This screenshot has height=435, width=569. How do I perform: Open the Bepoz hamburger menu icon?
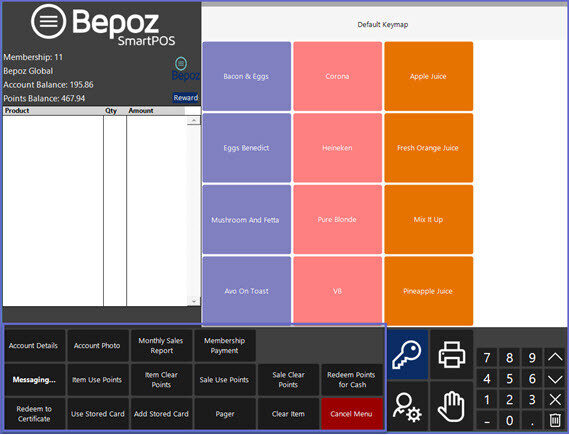coord(48,21)
